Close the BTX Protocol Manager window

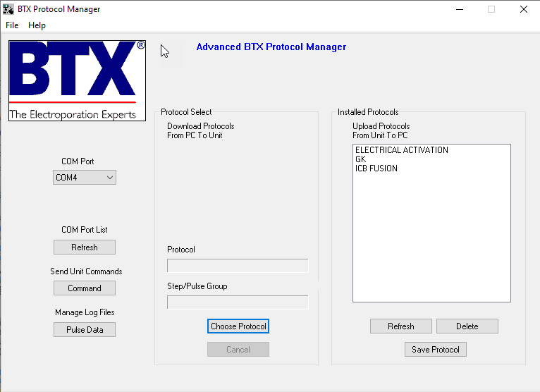pos(524,9)
